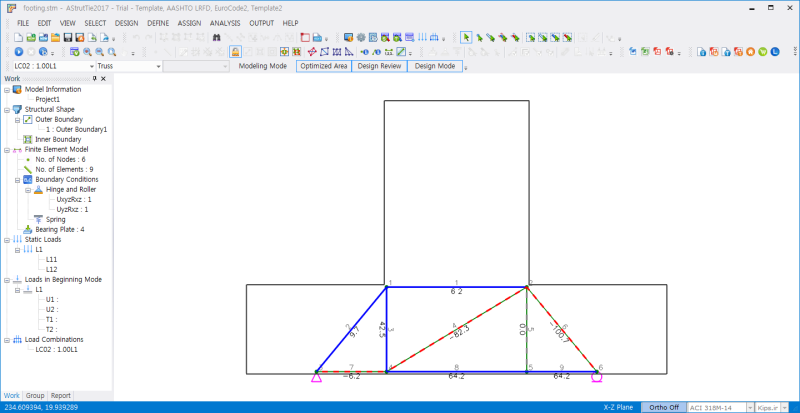Click the Save As icon with orange badge
This screenshot has width=800, height=413.
coord(80,37)
